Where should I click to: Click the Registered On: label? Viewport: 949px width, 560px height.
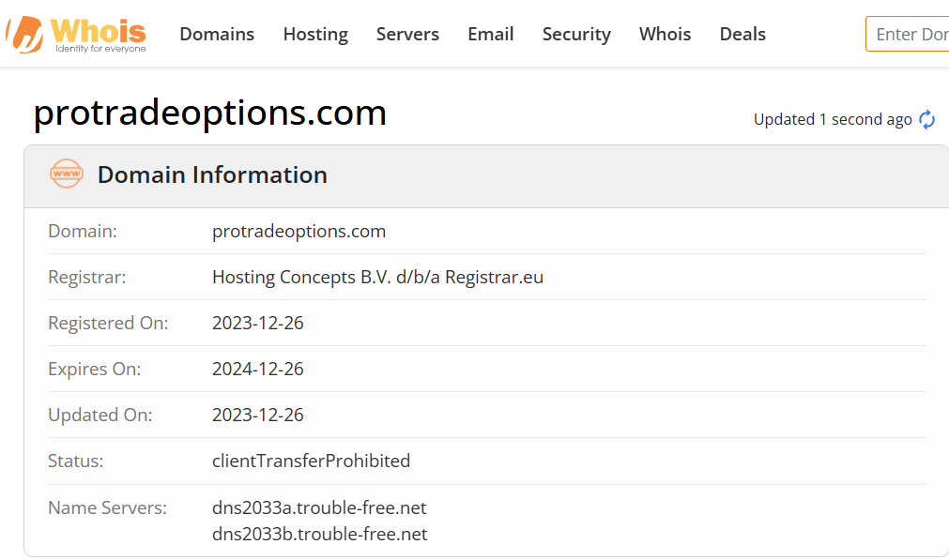(x=108, y=323)
